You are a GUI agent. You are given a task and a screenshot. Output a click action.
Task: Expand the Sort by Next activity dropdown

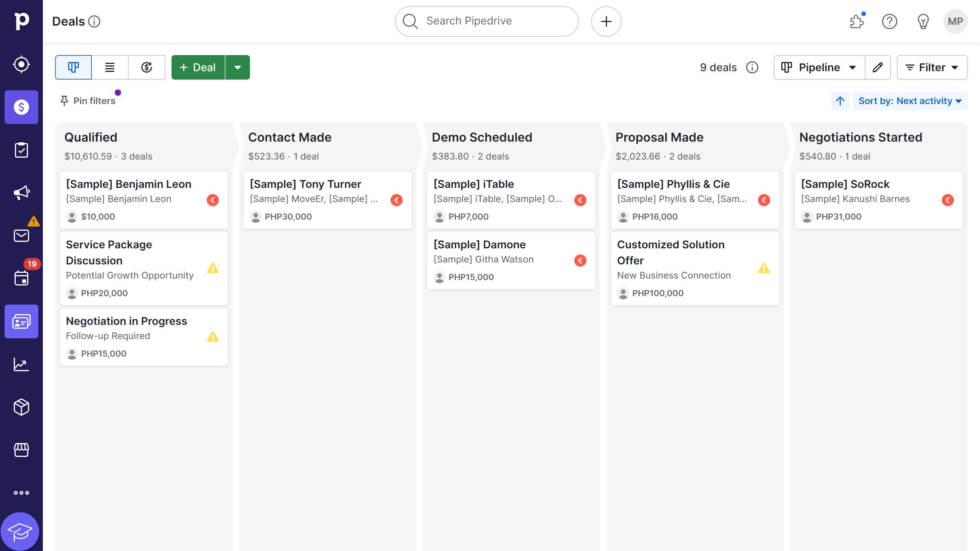910,101
